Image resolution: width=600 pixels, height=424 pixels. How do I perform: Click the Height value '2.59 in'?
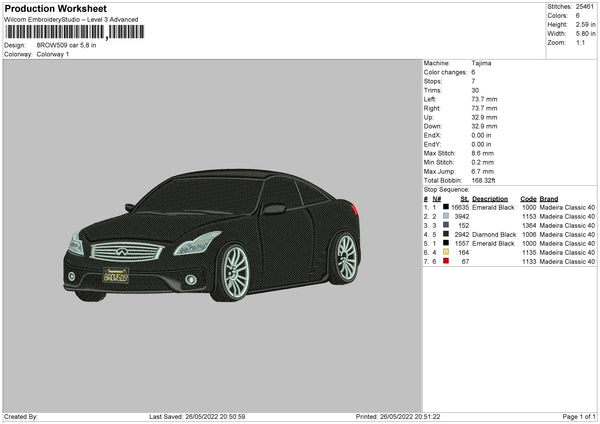[585, 24]
